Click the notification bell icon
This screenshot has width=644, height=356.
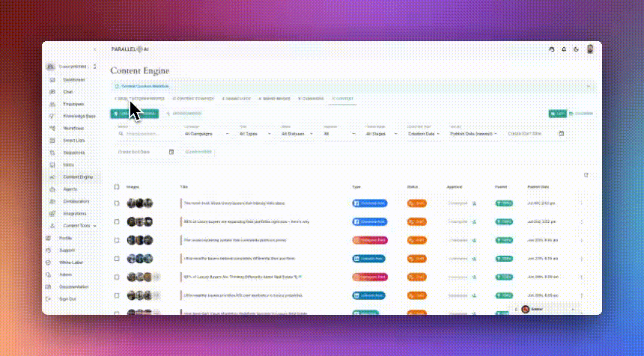coord(564,49)
